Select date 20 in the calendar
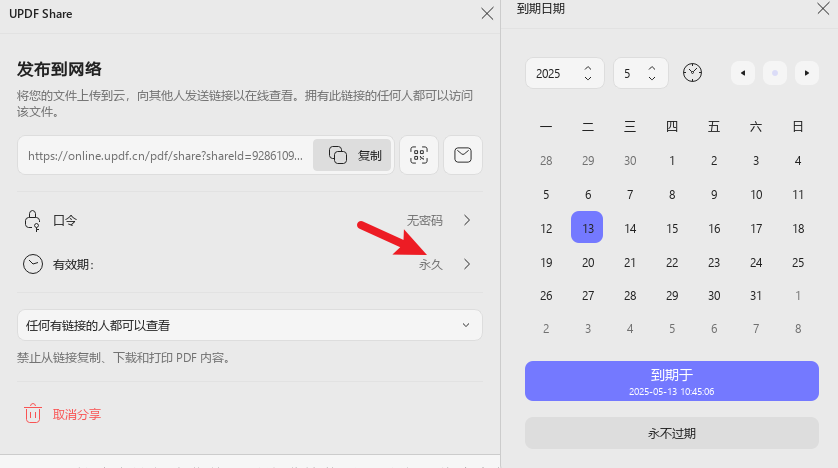The width and height of the screenshot is (838, 468). click(x=588, y=262)
